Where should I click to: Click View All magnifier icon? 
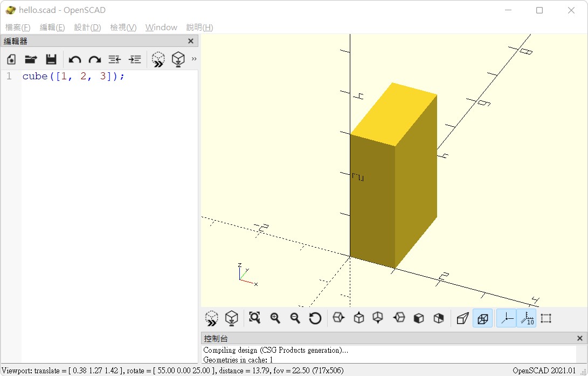click(x=254, y=318)
